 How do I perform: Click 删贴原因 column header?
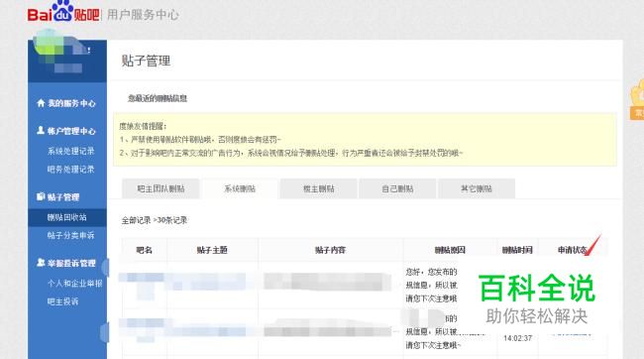(x=450, y=250)
